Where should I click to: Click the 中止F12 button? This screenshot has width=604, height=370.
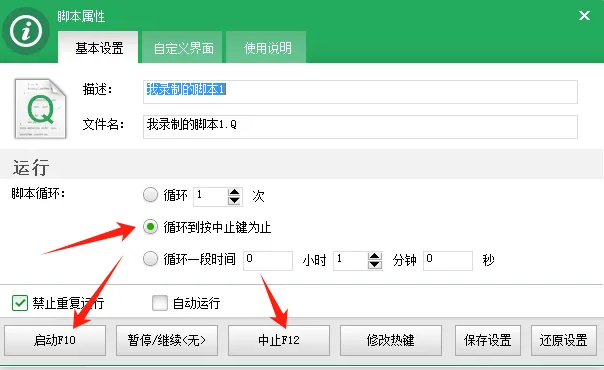[279, 340]
